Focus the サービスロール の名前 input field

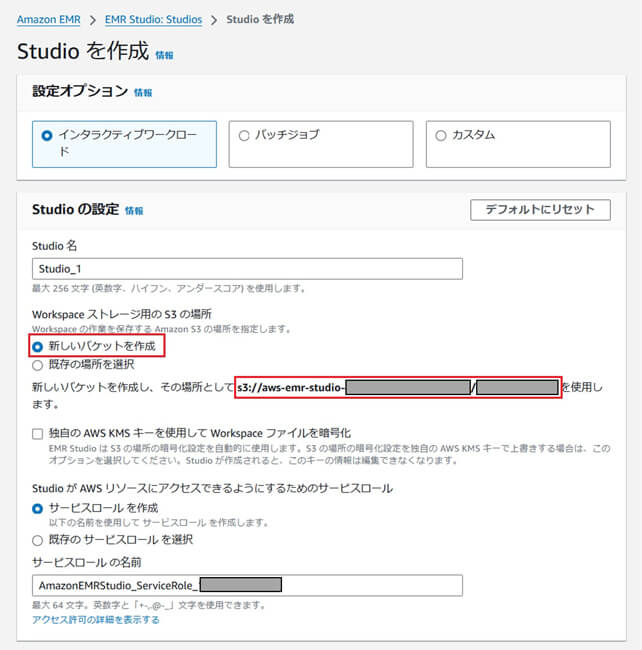247,585
